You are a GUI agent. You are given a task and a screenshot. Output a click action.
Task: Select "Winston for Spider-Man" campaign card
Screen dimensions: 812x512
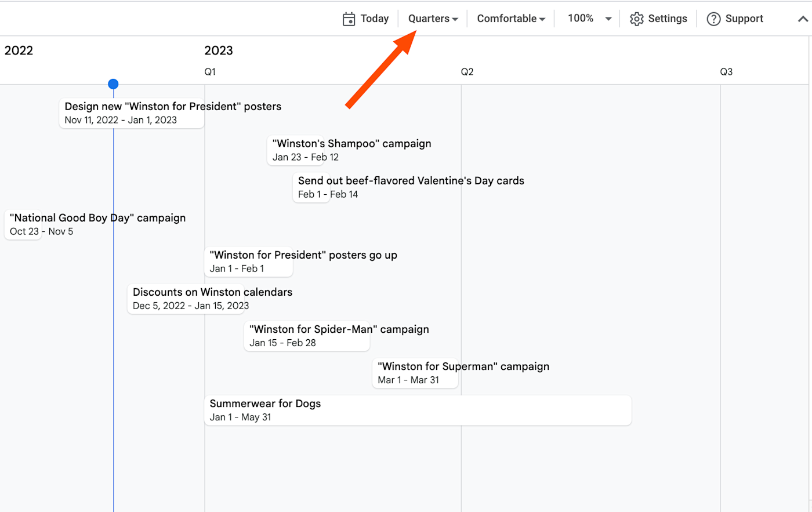[307, 336]
